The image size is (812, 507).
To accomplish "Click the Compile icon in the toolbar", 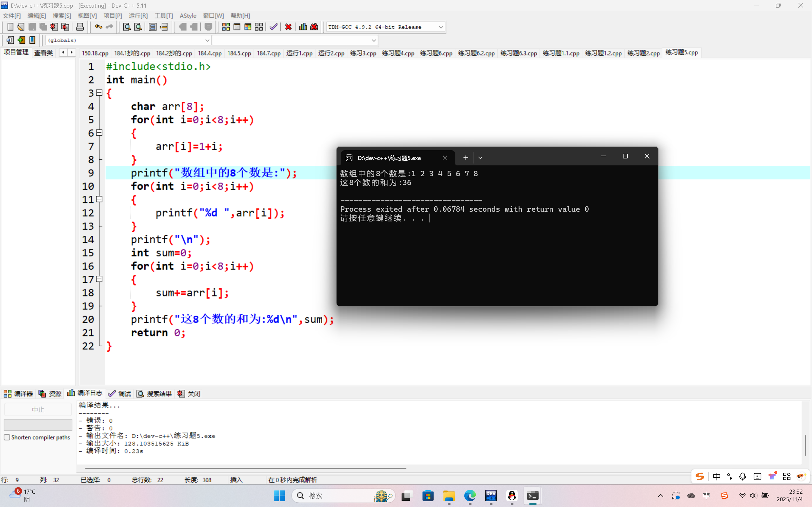I will (x=226, y=27).
